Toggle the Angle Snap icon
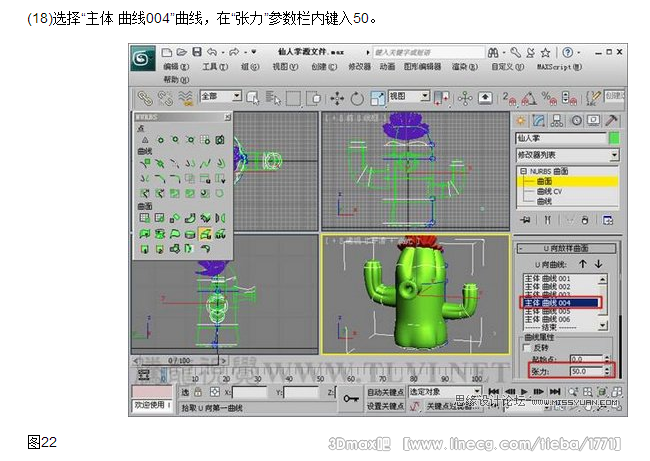This screenshot has width=650, height=461. [x=529, y=98]
